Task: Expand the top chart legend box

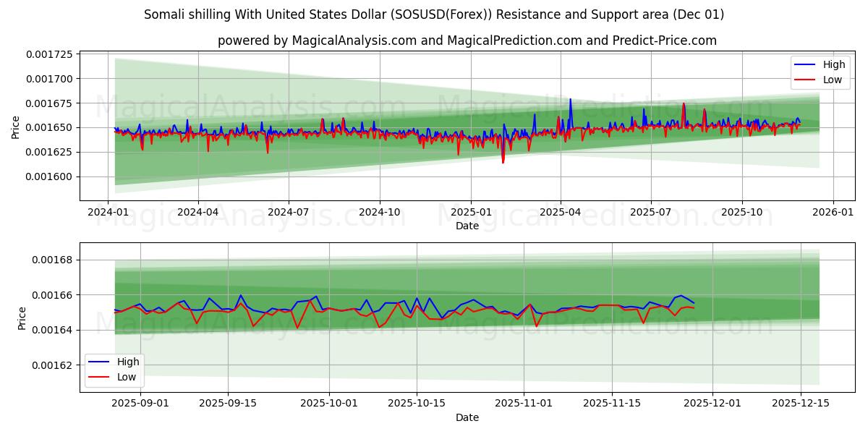Action: (821, 72)
